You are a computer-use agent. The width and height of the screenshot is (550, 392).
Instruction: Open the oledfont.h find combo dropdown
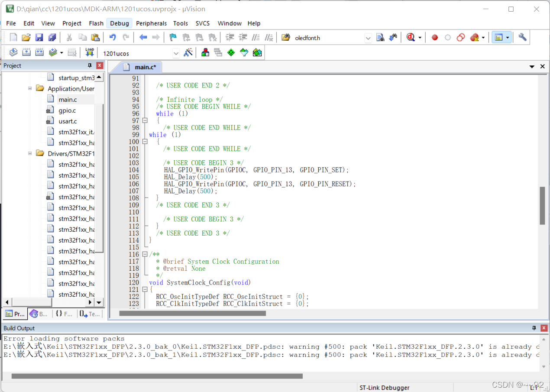368,38
